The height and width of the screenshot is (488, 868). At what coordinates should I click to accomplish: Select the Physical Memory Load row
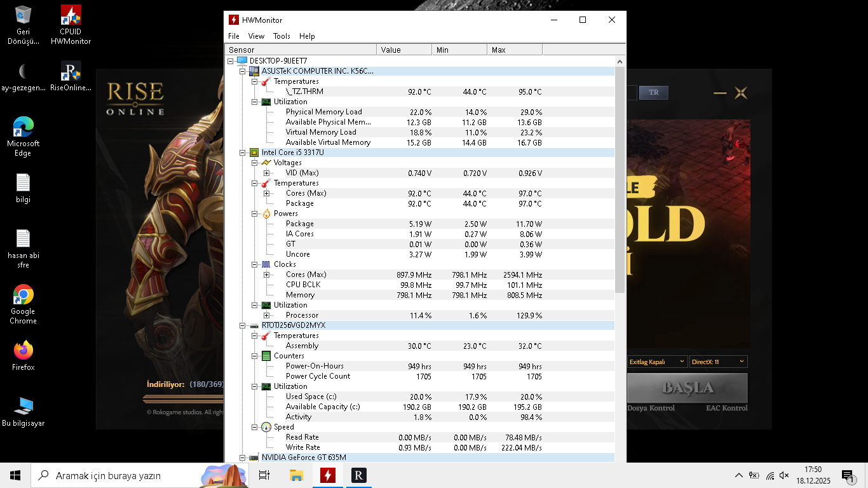(x=421, y=112)
